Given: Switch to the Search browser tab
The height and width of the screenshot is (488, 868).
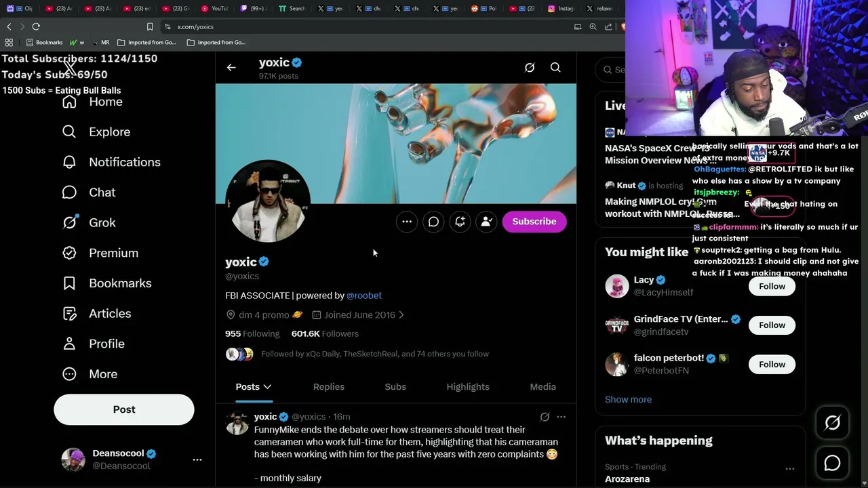Looking at the screenshot, I should (x=292, y=9).
